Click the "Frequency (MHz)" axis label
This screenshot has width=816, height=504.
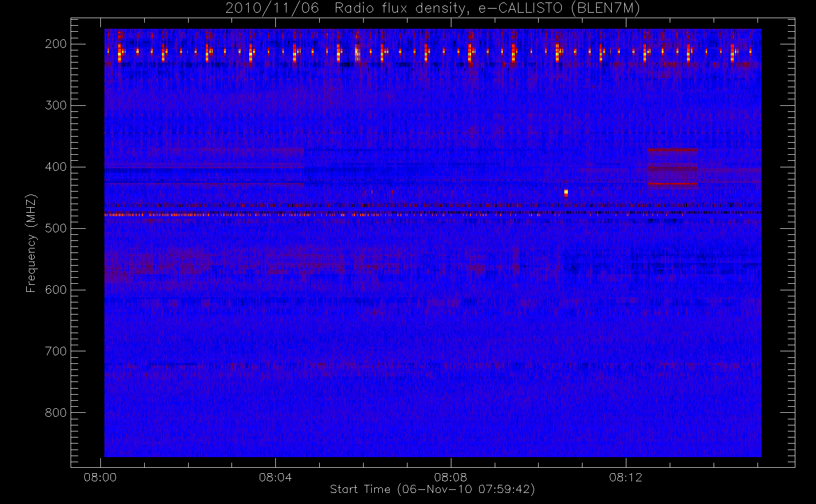click(x=31, y=243)
